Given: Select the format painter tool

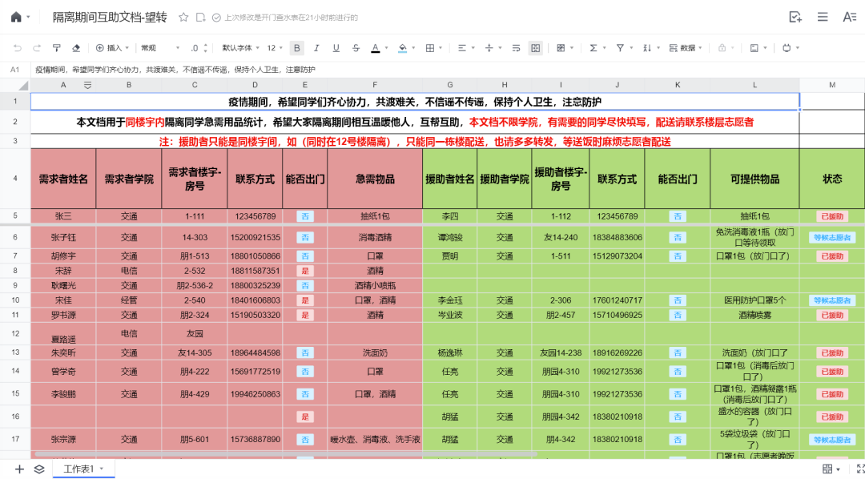Looking at the screenshot, I should (x=56, y=47).
